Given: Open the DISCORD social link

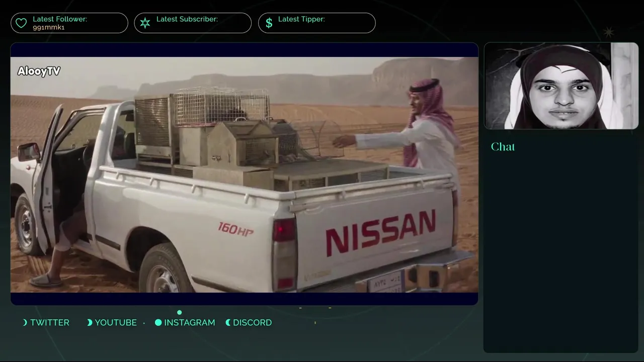Looking at the screenshot, I should pyautogui.click(x=252, y=323).
